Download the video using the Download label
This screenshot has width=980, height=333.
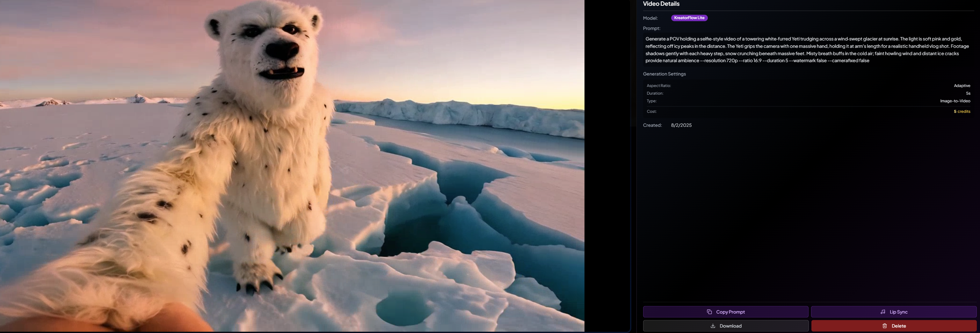(730, 326)
